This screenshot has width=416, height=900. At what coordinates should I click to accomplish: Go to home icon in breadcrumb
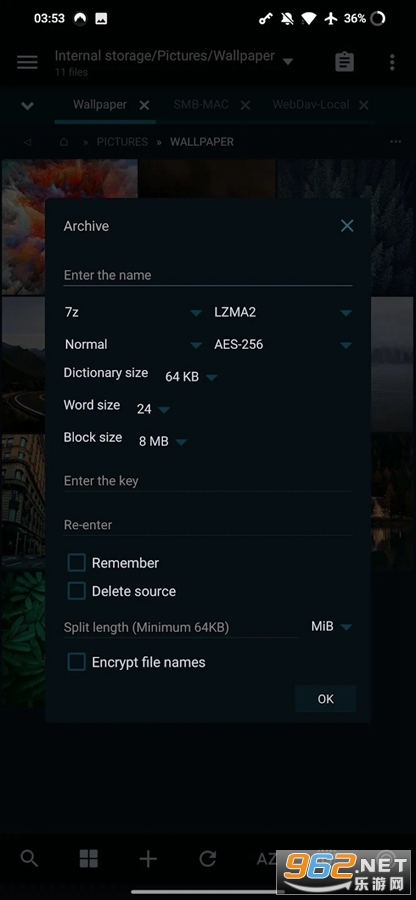64,142
